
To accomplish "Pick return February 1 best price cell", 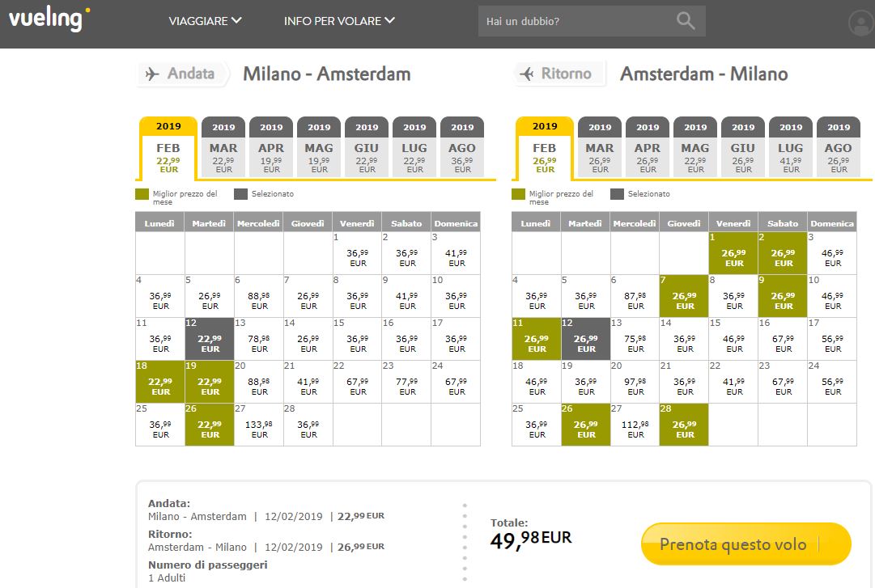I will point(733,253).
